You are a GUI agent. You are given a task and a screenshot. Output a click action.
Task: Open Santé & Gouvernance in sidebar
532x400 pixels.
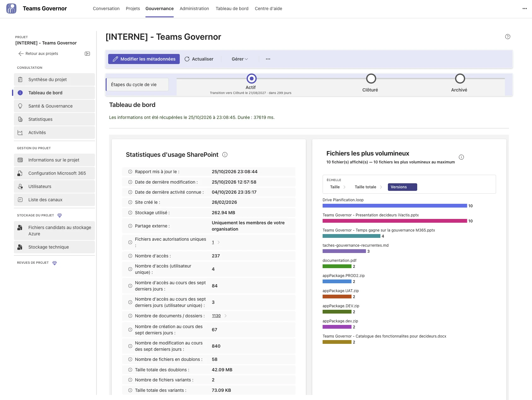coord(54,106)
